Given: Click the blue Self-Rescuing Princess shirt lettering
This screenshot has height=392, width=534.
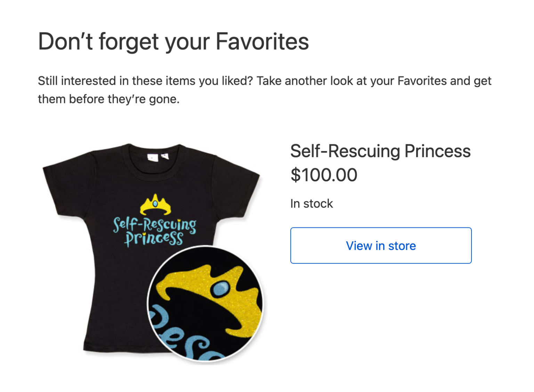Looking at the screenshot, I should pos(154,231).
